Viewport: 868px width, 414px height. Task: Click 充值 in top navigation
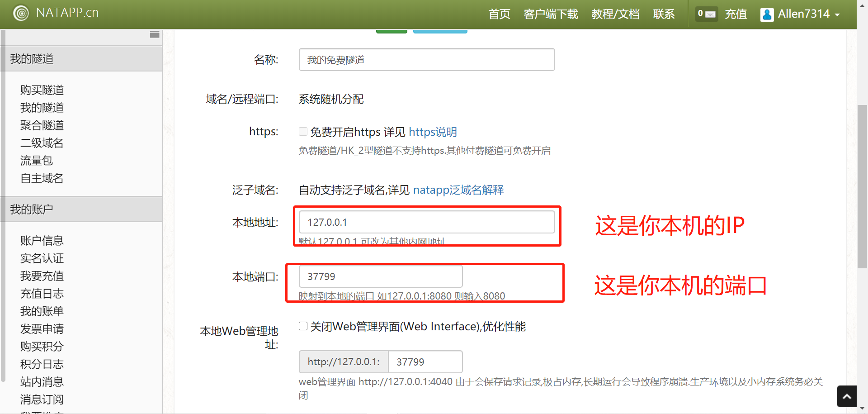[x=736, y=14]
